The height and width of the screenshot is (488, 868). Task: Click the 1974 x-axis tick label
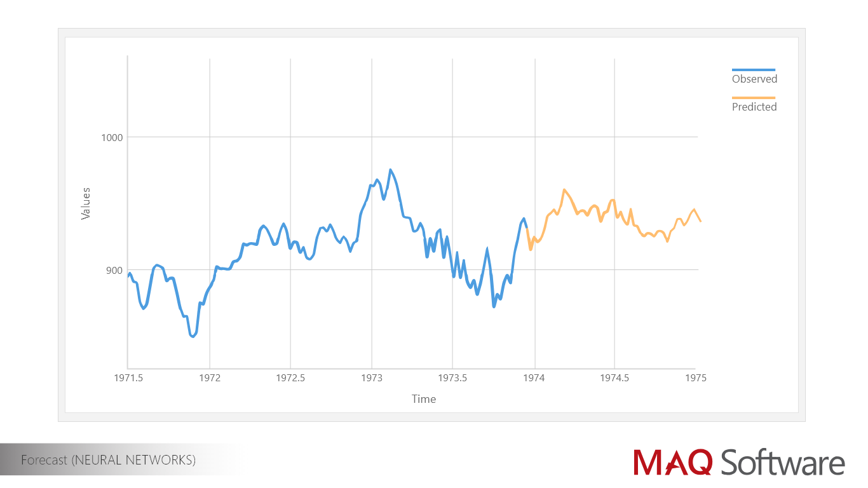(x=534, y=377)
